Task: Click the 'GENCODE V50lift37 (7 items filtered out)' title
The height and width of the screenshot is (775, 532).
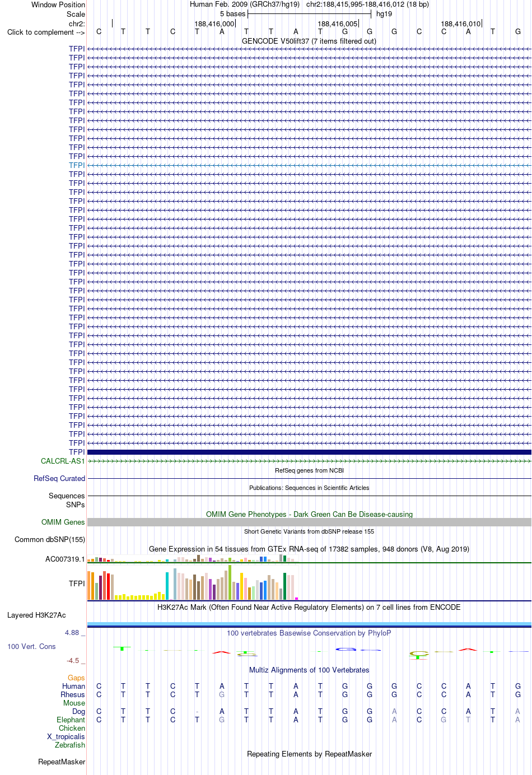Action: [309, 41]
